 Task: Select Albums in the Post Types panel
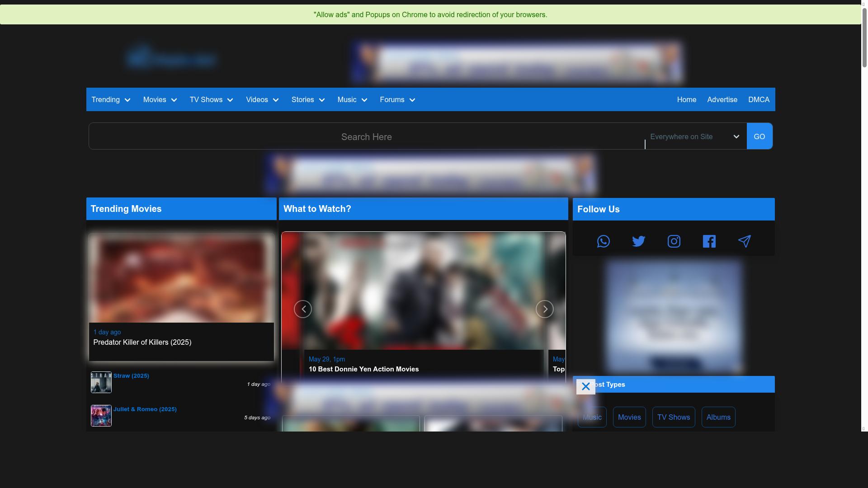click(718, 417)
